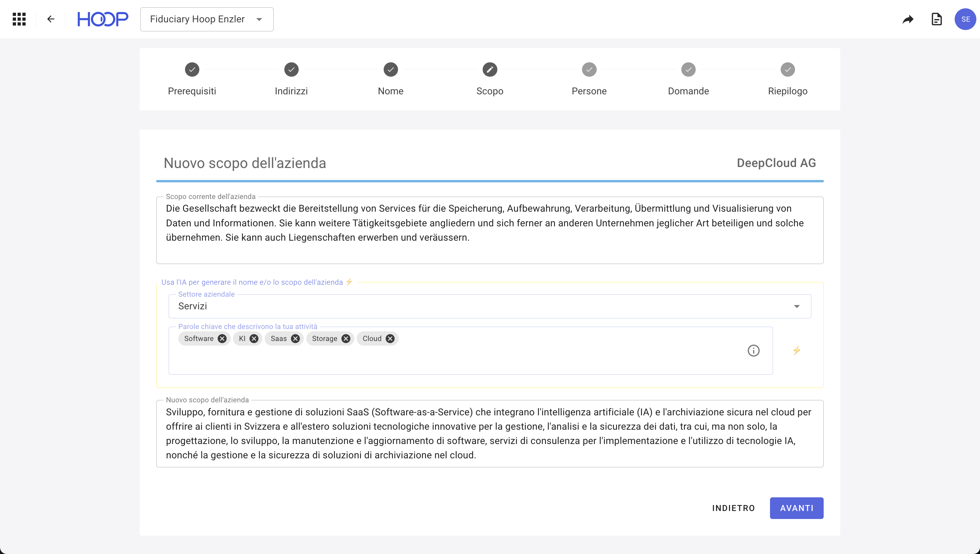The image size is (980, 554).
Task: Open the SE user avatar menu
Action: coord(965,19)
